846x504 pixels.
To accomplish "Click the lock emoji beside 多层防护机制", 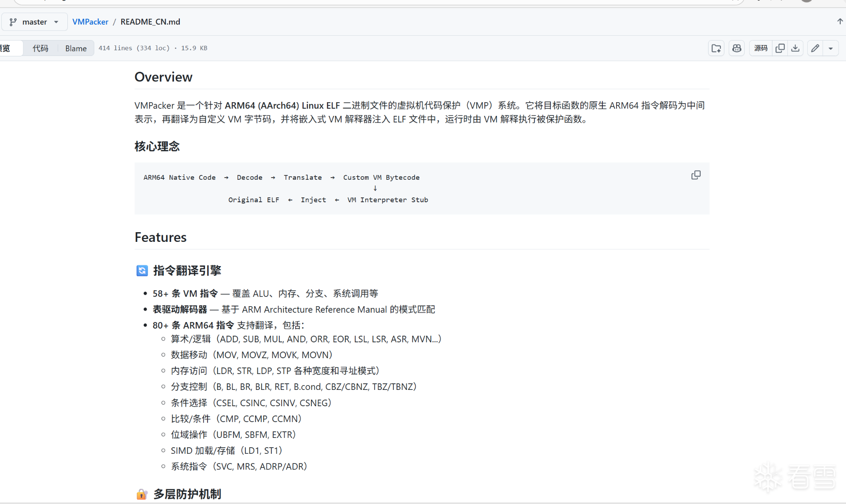I will click(141, 494).
